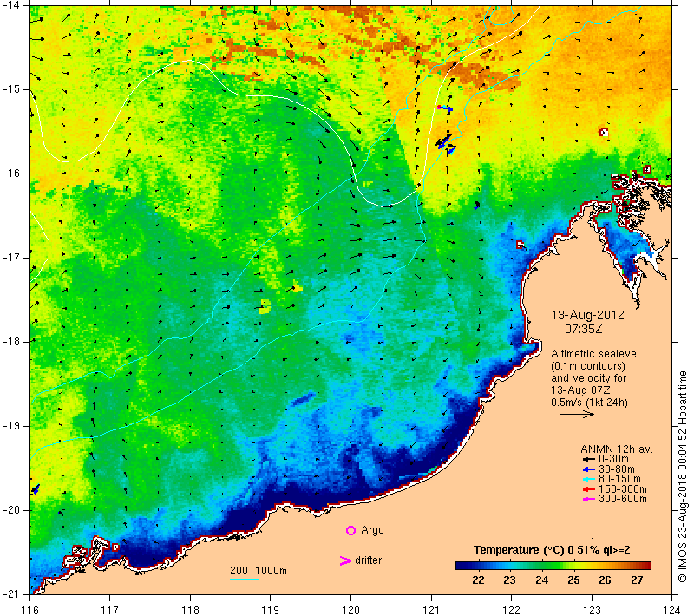Click the '80-150m' depth label
The height and width of the screenshot is (616, 694).
tap(619, 479)
